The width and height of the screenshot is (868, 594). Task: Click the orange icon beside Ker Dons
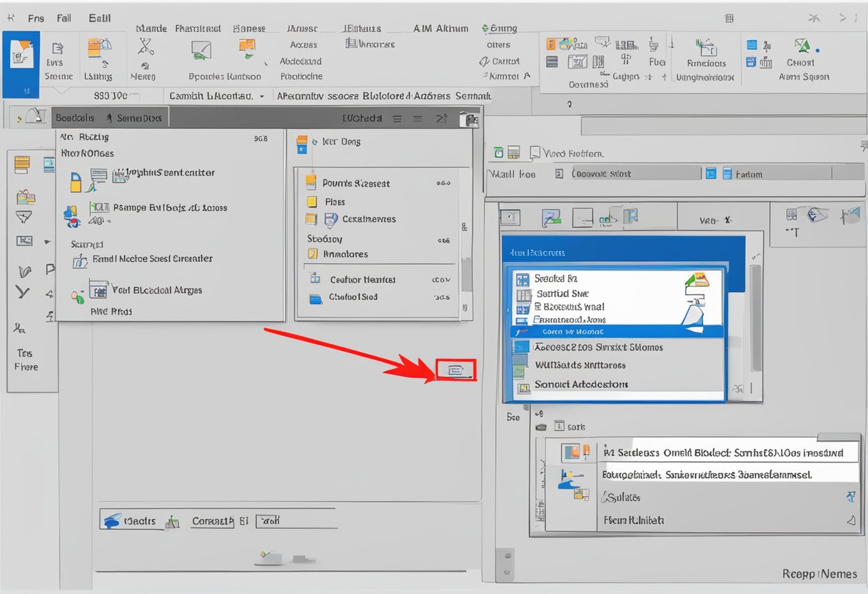[x=302, y=143]
